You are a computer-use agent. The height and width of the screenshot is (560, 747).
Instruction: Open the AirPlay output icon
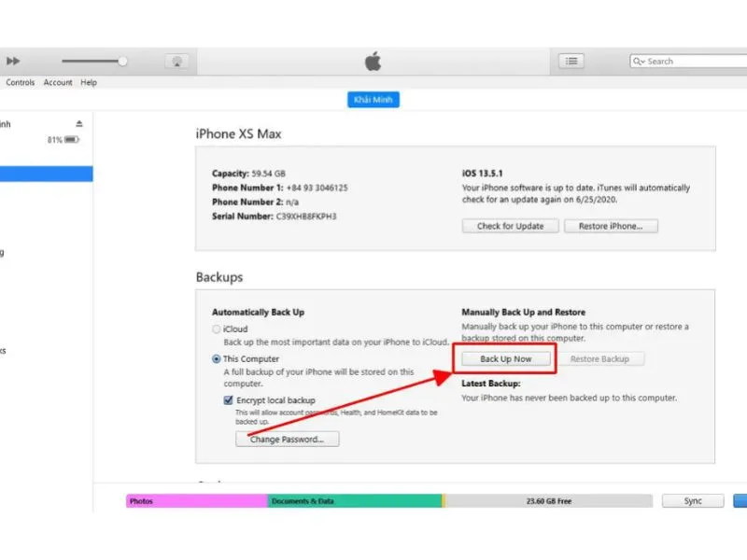176,62
